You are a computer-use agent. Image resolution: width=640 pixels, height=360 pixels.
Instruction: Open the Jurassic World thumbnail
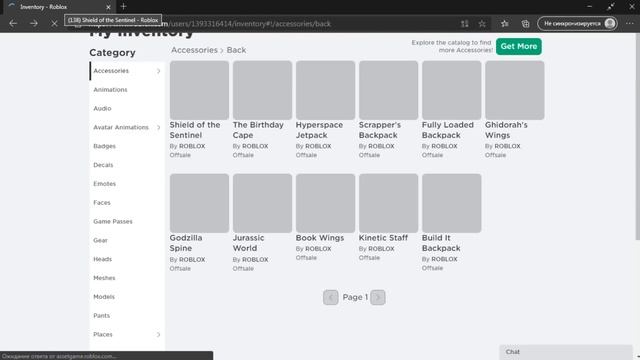tap(262, 203)
